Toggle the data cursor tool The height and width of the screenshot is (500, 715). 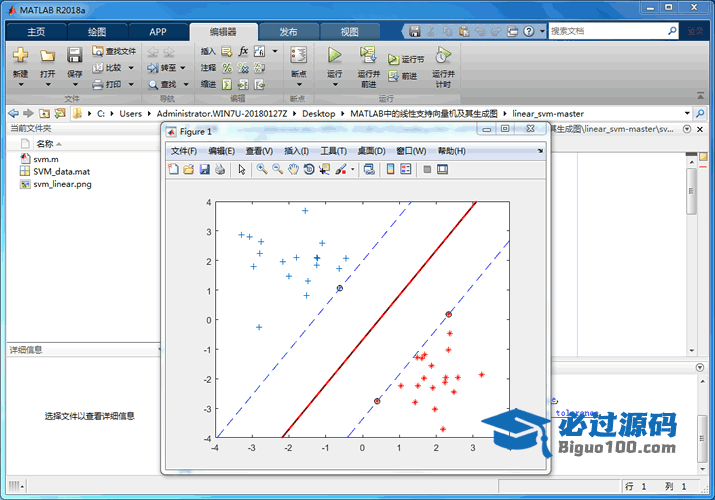click(324, 170)
